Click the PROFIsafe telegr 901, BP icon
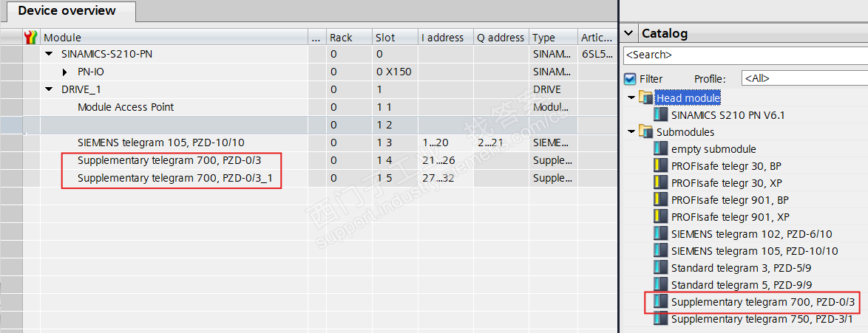 pyautogui.click(x=660, y=199)
